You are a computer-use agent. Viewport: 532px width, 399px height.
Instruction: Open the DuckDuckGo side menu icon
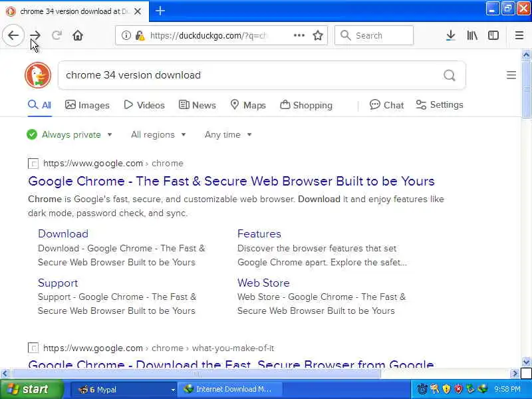point(511,75)
